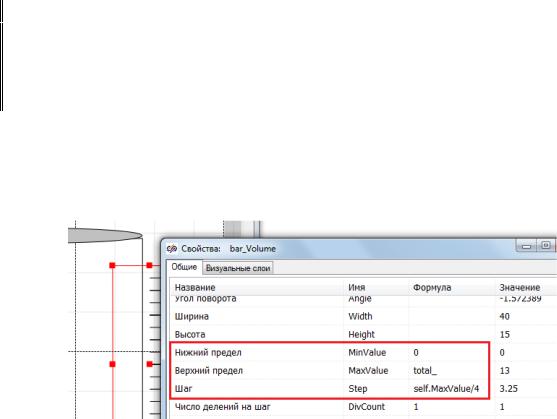Click the bar_Volume title text
557x419 pixels.
tap(253, 249)
